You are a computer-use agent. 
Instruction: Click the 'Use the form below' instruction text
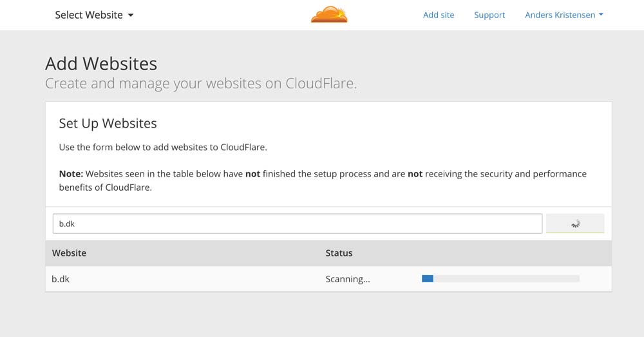[x=163, y=147]
